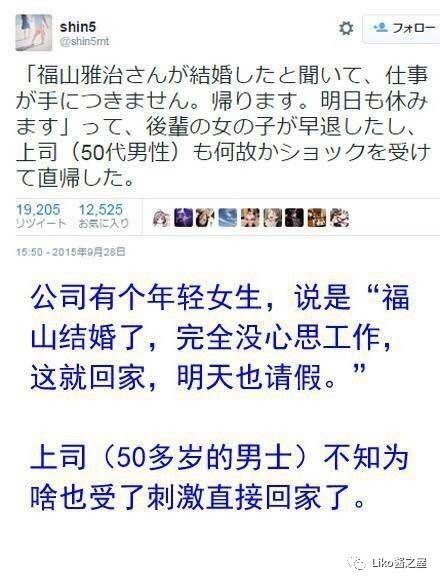440x582 pixels.
Task: Click the WeChat logo watermark icon
Action: click(357, 563)
